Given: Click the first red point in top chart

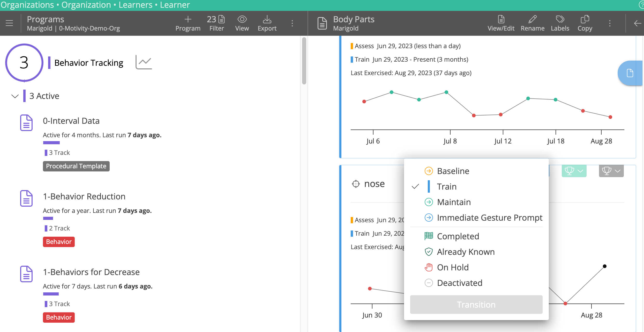Looking at the screenshot, I should (364, 102).
